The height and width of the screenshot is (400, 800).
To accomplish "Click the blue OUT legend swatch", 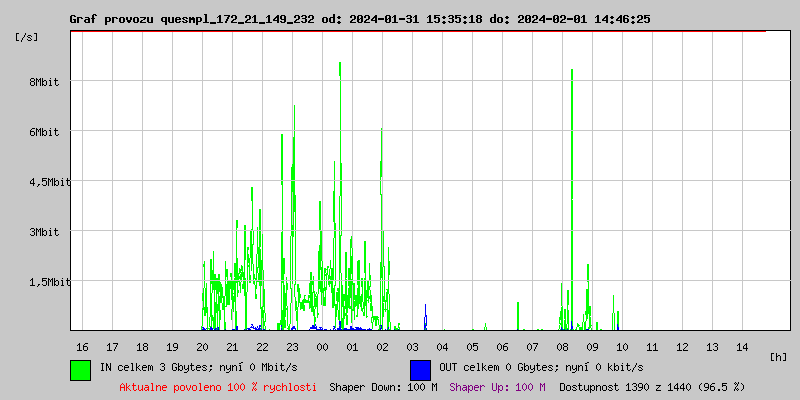I will point(420,369).
